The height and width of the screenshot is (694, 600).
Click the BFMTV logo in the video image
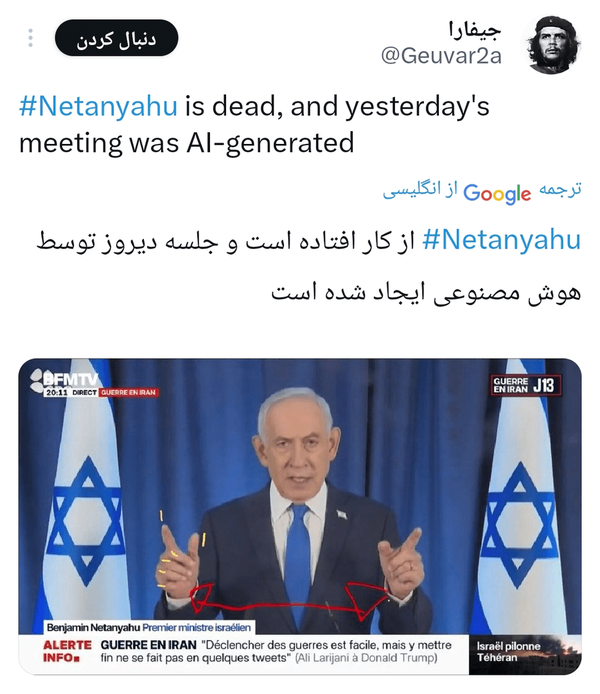[65, 379]
